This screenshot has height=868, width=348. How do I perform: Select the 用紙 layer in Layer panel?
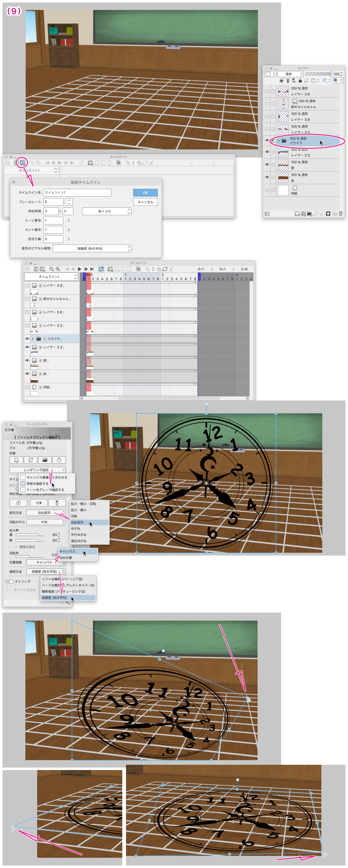[x=302, y=190]
